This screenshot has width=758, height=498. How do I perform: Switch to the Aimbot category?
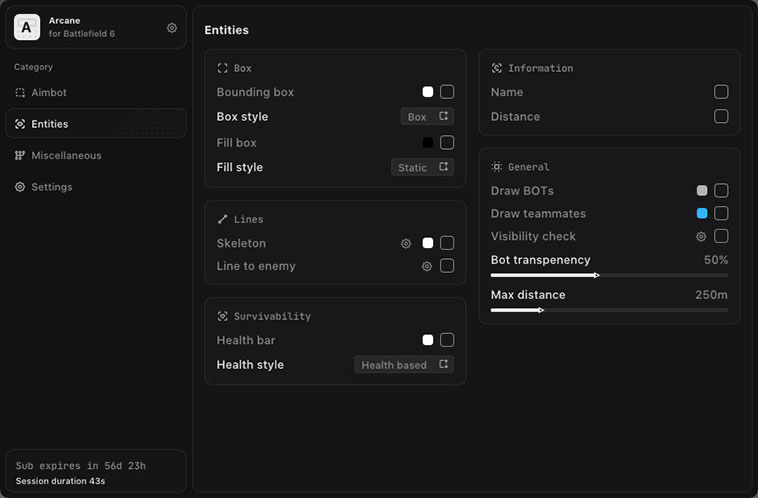49,93
